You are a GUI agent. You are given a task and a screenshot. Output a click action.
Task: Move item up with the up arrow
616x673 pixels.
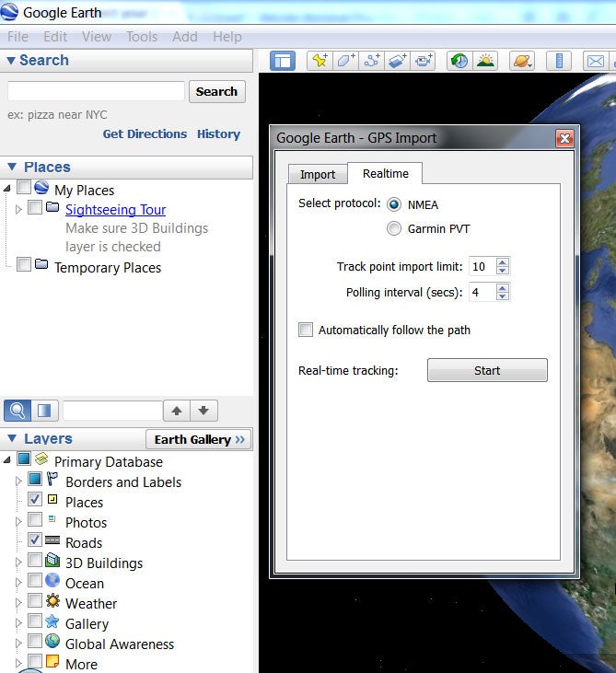177,411
